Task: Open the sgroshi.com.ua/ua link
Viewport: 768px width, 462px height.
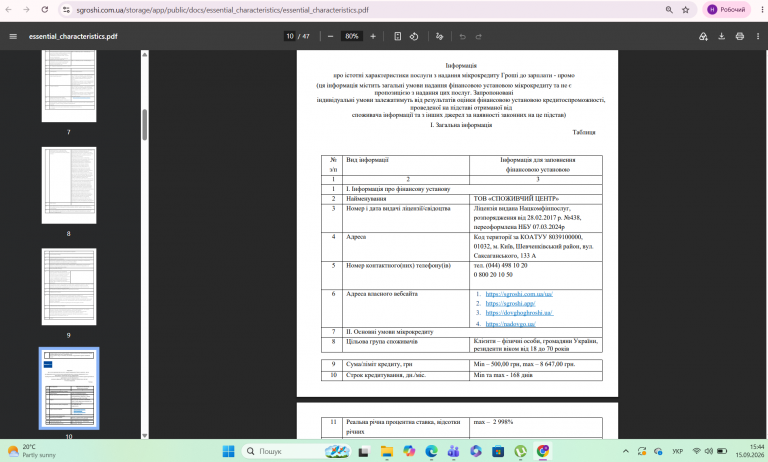Action: pyautogui.click(x=519, y=294)
